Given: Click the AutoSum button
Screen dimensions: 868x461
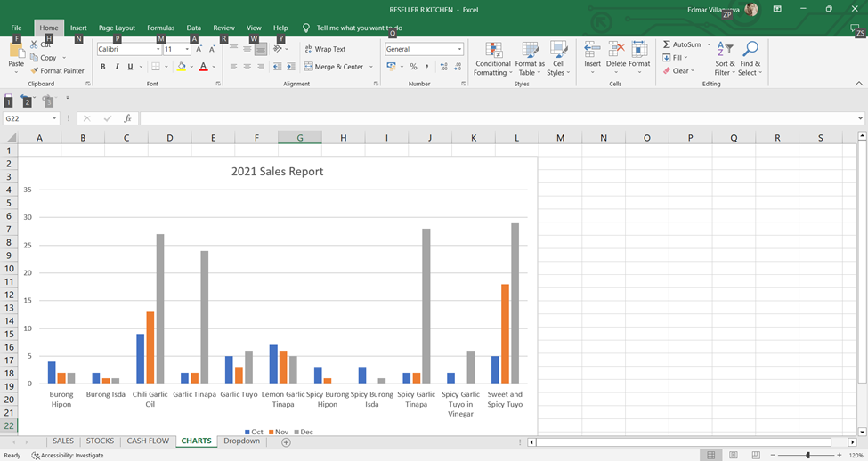Looking at the screenshot, I should tap(681, 44).
